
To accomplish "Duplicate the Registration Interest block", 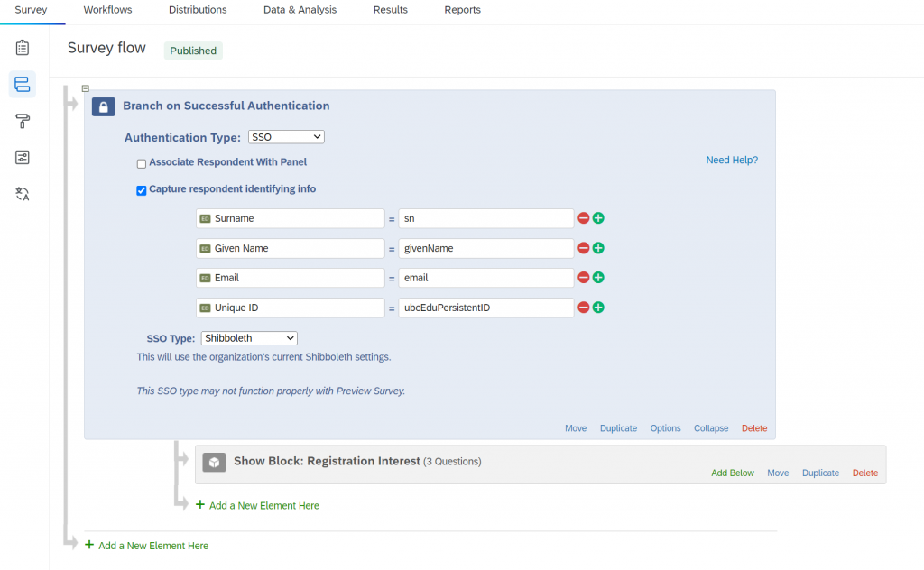I will [x=820, y=473].
